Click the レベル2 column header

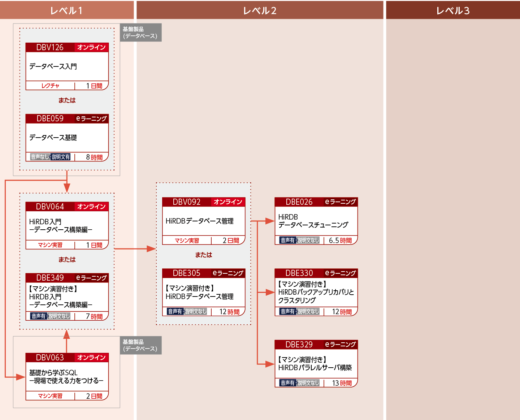click(x=260, y=10)
